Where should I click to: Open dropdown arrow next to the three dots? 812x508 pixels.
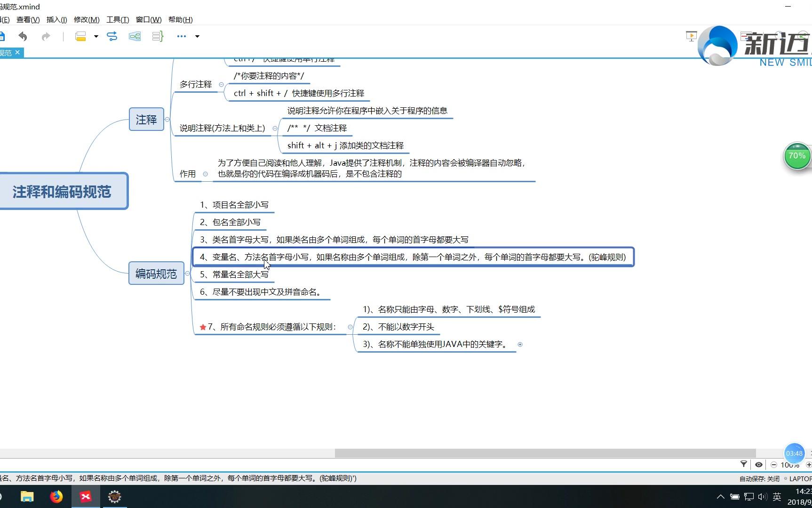[x=197, y=36]
